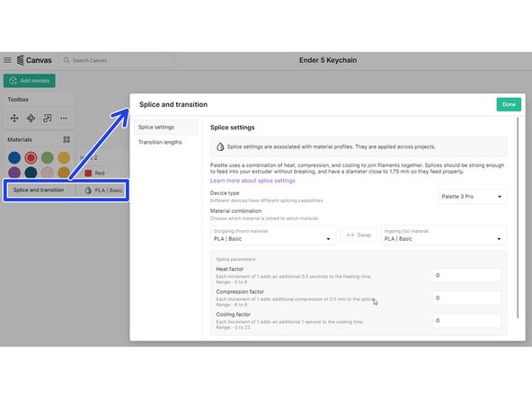Screen dimensions: 532x399
Task: Click the droplet icon in info banner
Action: click(x=220, y=146)
